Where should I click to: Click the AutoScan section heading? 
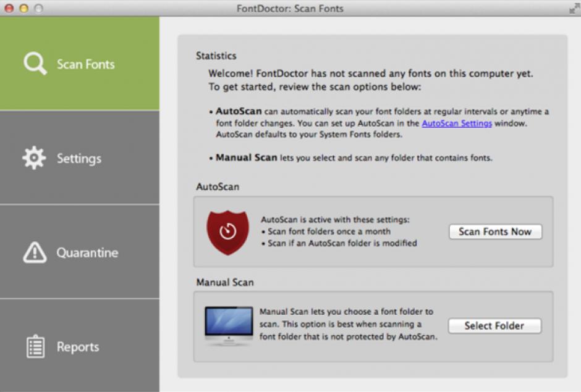coord(218,186)
